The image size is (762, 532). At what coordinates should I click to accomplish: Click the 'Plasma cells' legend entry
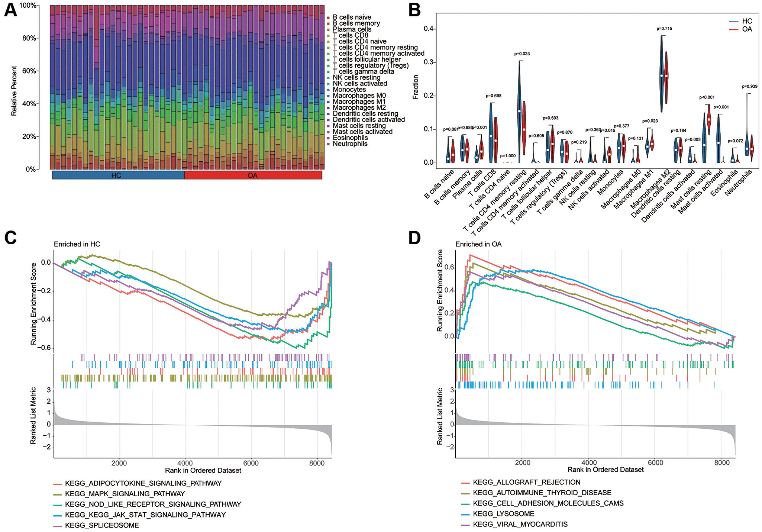[x=349, y=29]
